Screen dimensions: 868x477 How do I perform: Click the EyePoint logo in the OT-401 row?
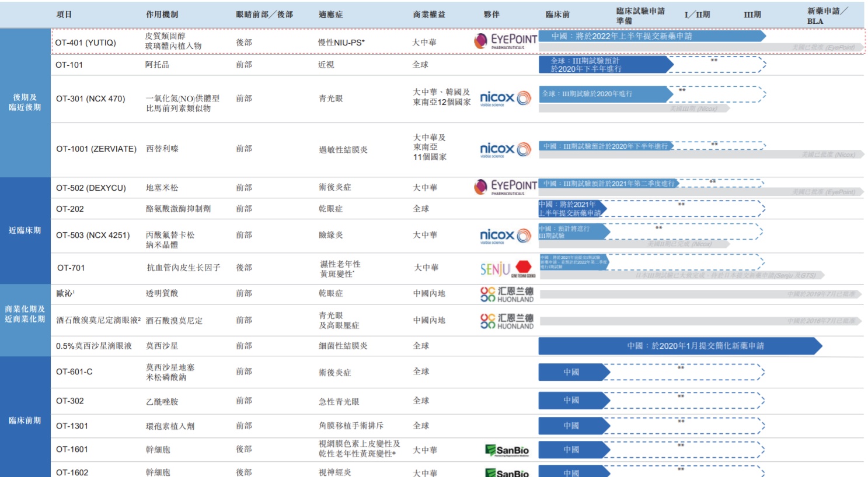tap(505, 41)
